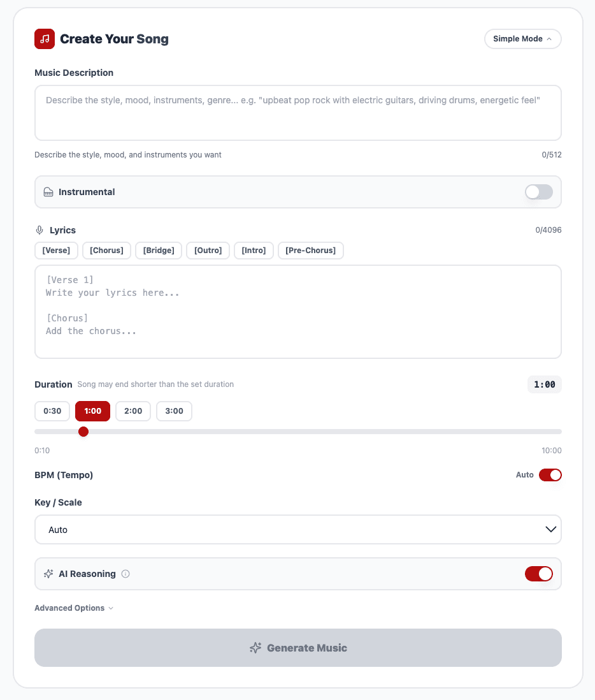
Task: Enable the Instrumental toggle
Action: pyautogui.click(x=538, y=192)
